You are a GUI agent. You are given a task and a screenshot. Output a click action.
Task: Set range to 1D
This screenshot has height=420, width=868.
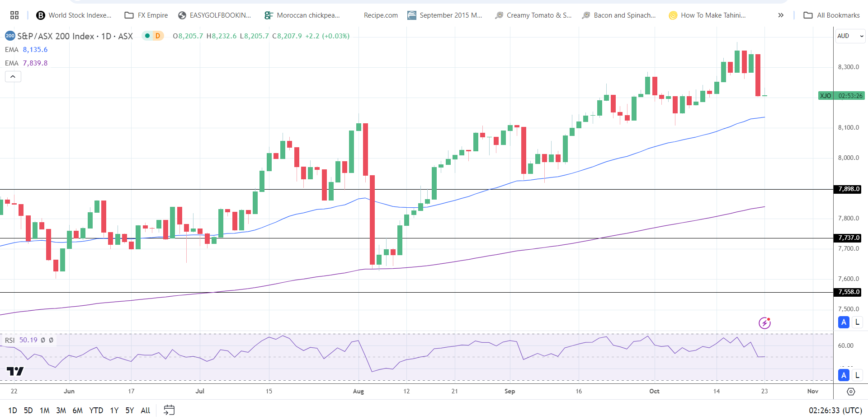[x=13, y=411]
